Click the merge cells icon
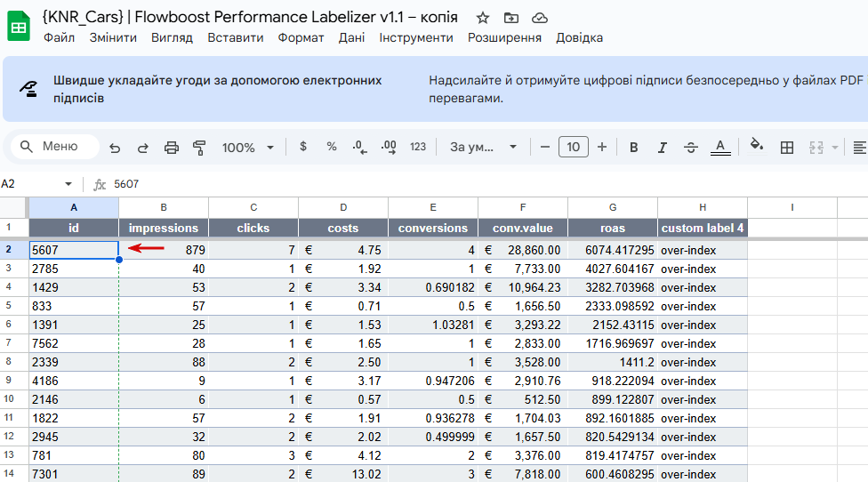868x482 pixels. 816,148
